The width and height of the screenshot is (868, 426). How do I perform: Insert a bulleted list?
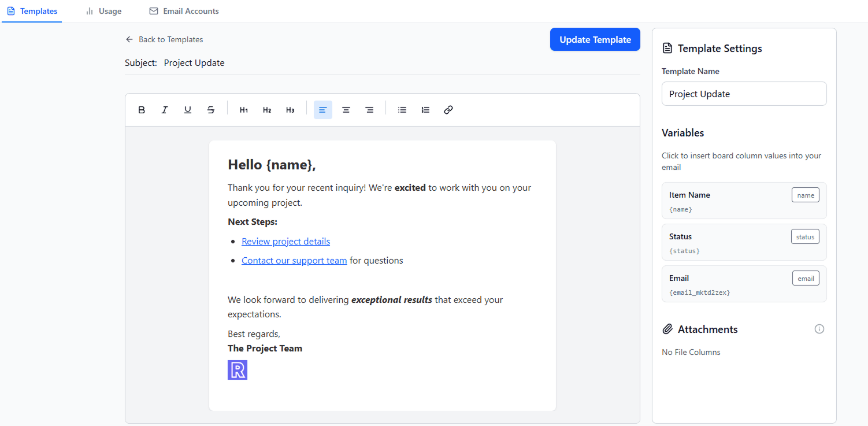click(402, 109)
